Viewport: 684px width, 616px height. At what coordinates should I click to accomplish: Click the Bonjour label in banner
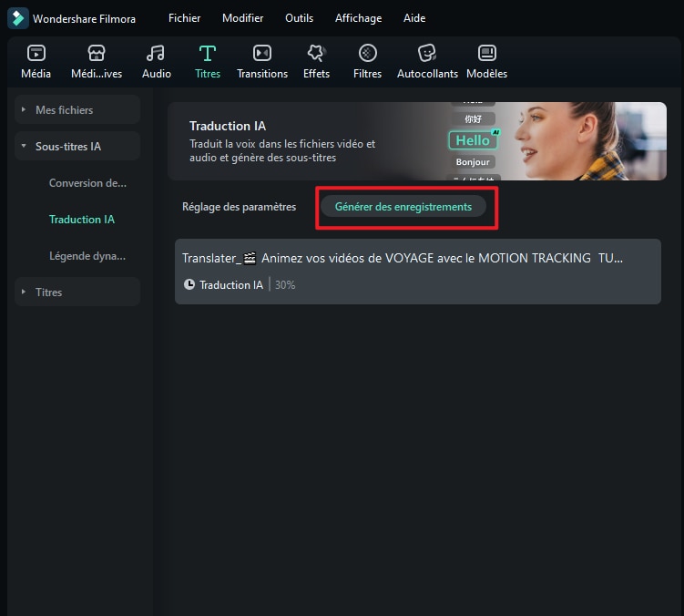pyautogui.click(x=473, y=162)
